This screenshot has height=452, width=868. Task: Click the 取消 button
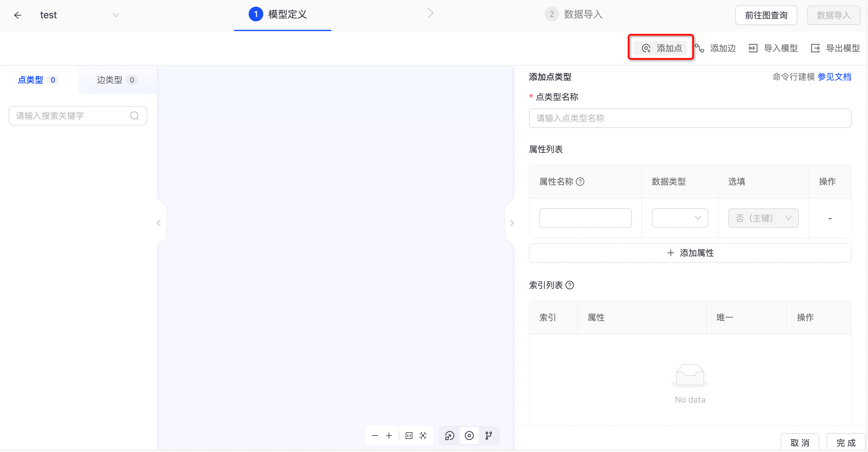coord(800,442)
